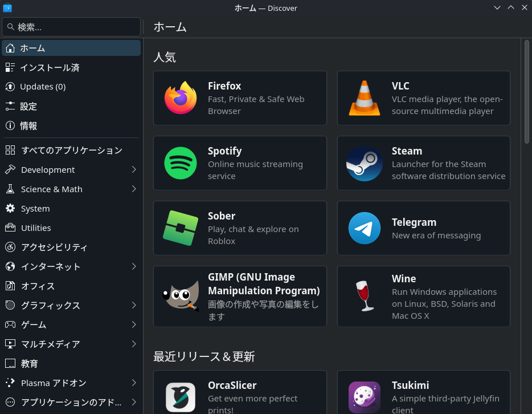
Task: Open the VLC app card title
Action: coord(400,86)
